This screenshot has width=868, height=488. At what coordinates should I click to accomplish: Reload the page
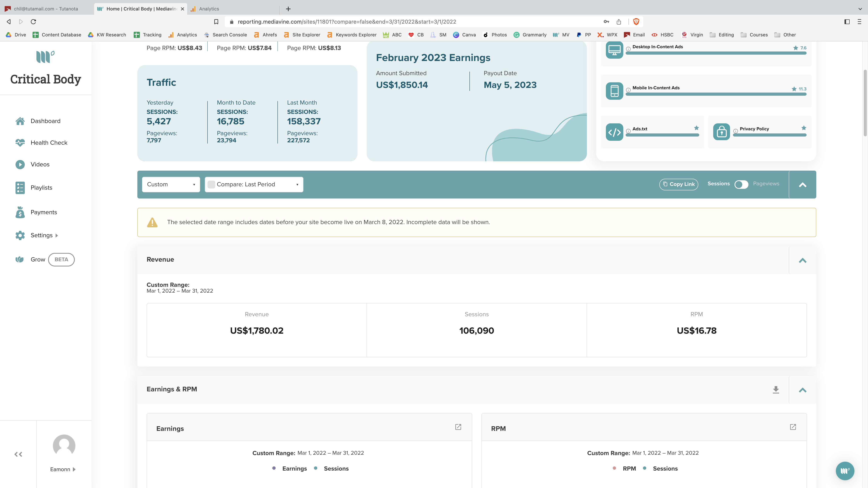point(33,21)
